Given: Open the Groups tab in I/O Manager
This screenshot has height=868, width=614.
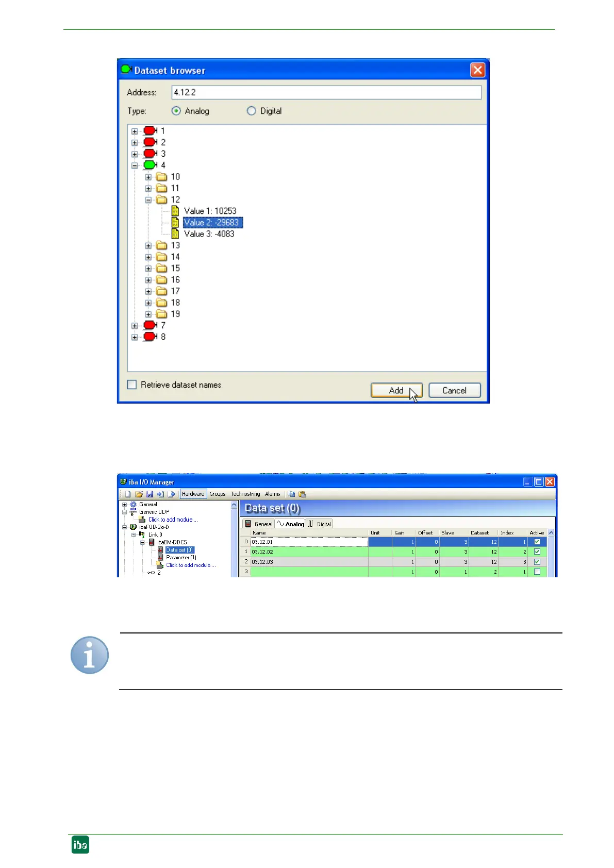Looking at the screenshot, I should [218, 494].
